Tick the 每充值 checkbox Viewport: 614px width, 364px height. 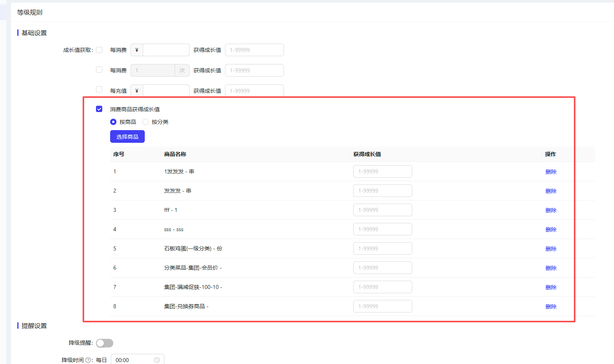pyautogui.click(x=99, y=90)
